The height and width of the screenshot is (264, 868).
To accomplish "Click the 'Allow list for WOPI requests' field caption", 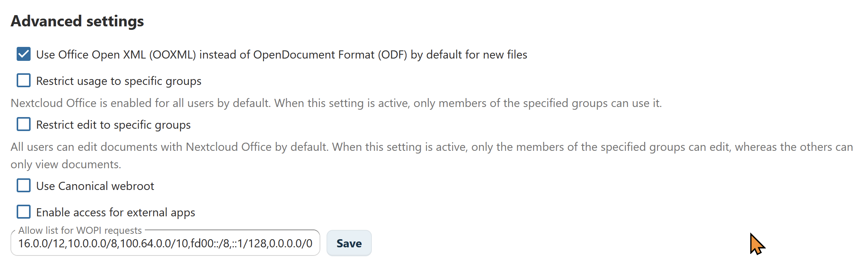I will pyautogui.click(x=80, y=230).
